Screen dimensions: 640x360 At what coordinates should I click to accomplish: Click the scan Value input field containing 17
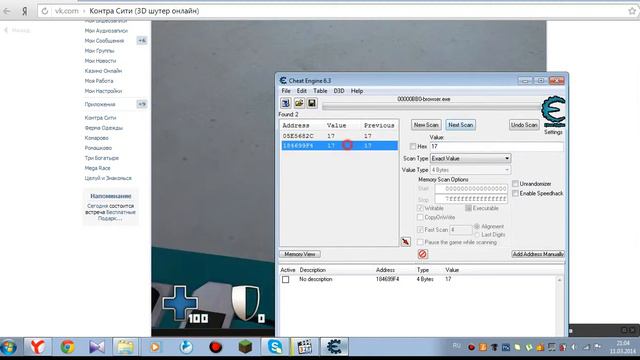[x=496, y=146]
